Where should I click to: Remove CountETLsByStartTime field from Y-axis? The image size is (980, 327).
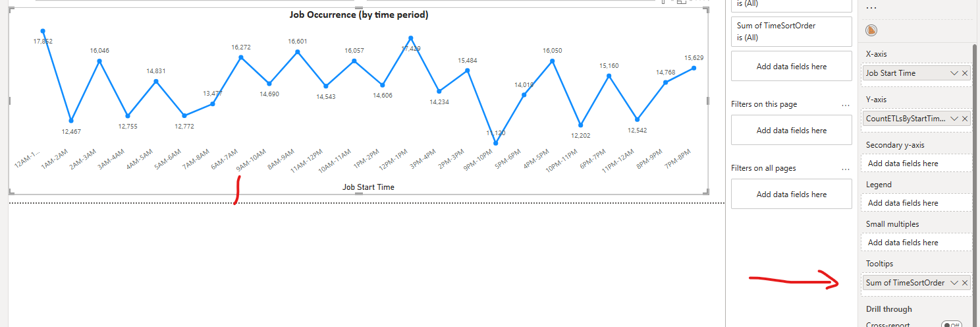point(965,119)
